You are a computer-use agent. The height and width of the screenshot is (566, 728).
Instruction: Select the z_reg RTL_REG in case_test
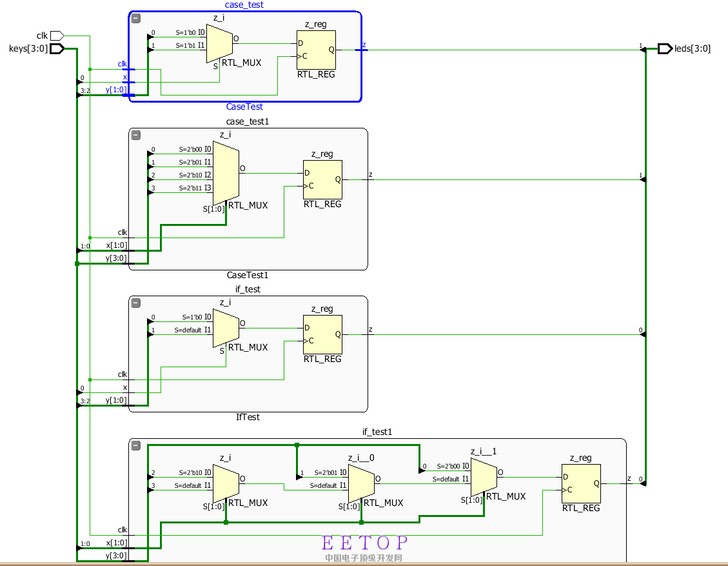(316, 50)
